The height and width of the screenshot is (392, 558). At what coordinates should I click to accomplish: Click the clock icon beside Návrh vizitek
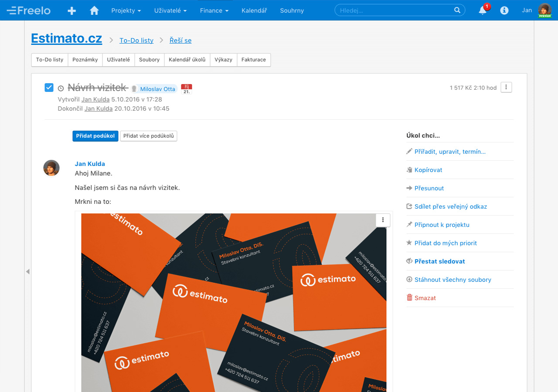click(61, 88)
